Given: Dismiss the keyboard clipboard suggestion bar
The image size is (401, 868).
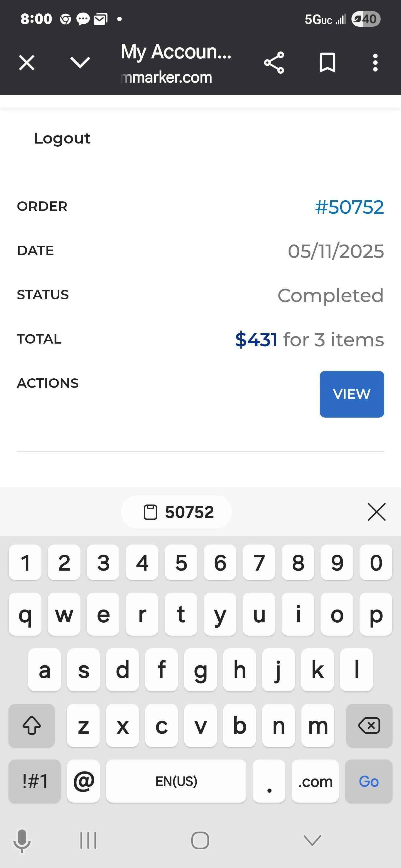Looking at the screenshot, I should click(376, 512).
